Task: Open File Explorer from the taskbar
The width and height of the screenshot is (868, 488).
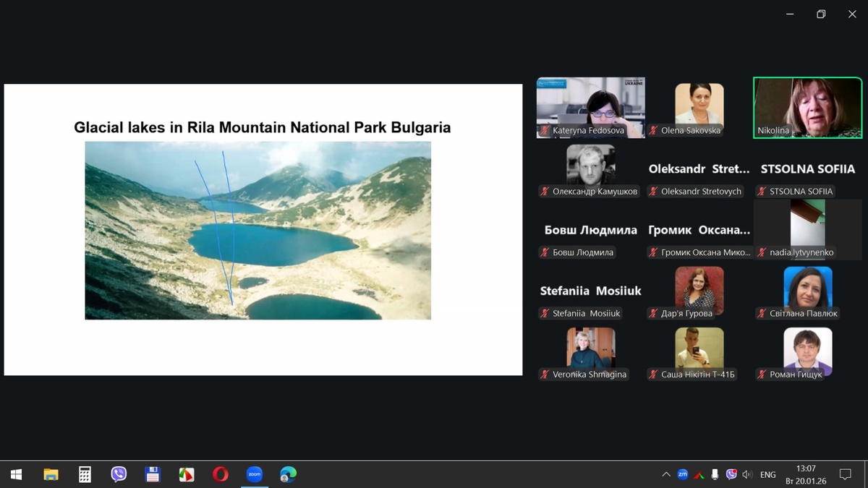Action: [x=51, y=474]
